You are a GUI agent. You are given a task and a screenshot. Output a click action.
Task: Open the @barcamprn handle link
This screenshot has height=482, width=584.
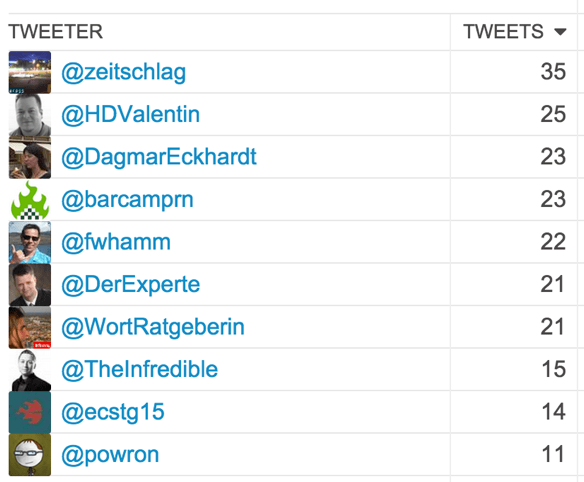point(127,200)
